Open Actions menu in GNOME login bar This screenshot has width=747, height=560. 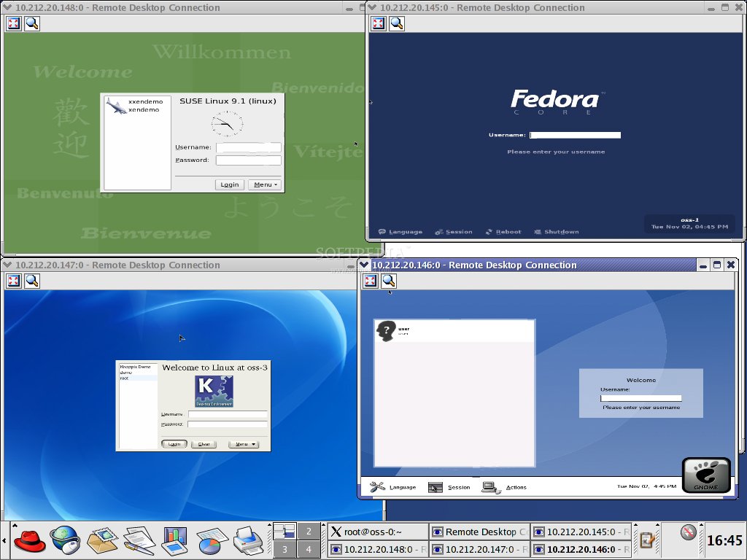click(504, 487)
